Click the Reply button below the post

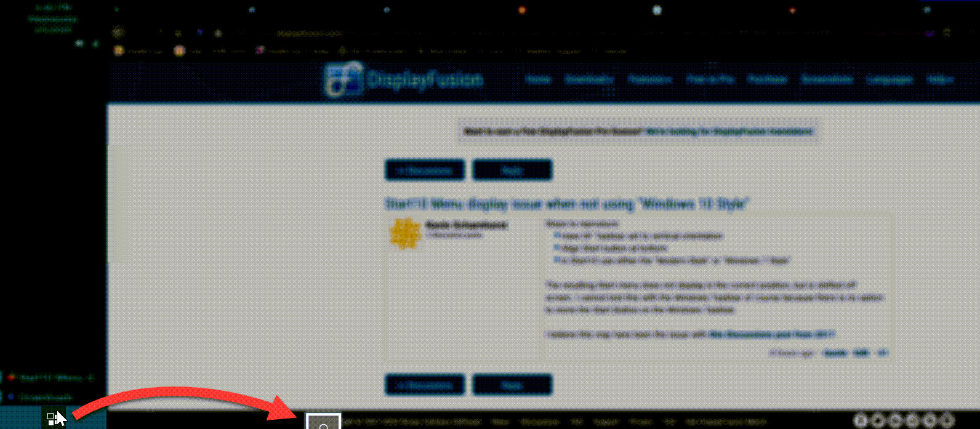[512, 385]
